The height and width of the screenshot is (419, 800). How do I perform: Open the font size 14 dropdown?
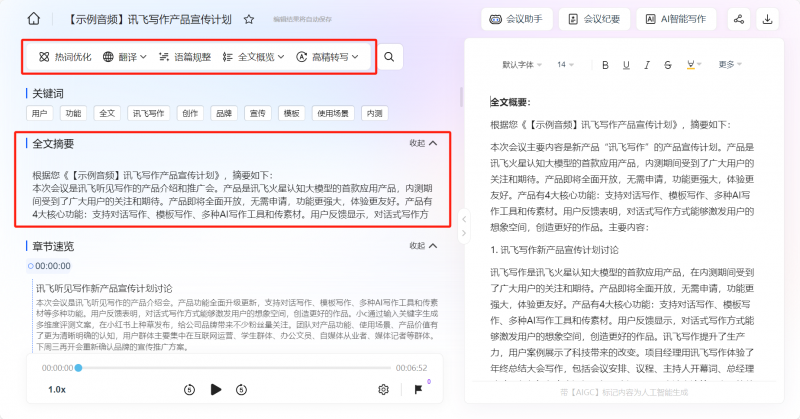click(565, 65)
